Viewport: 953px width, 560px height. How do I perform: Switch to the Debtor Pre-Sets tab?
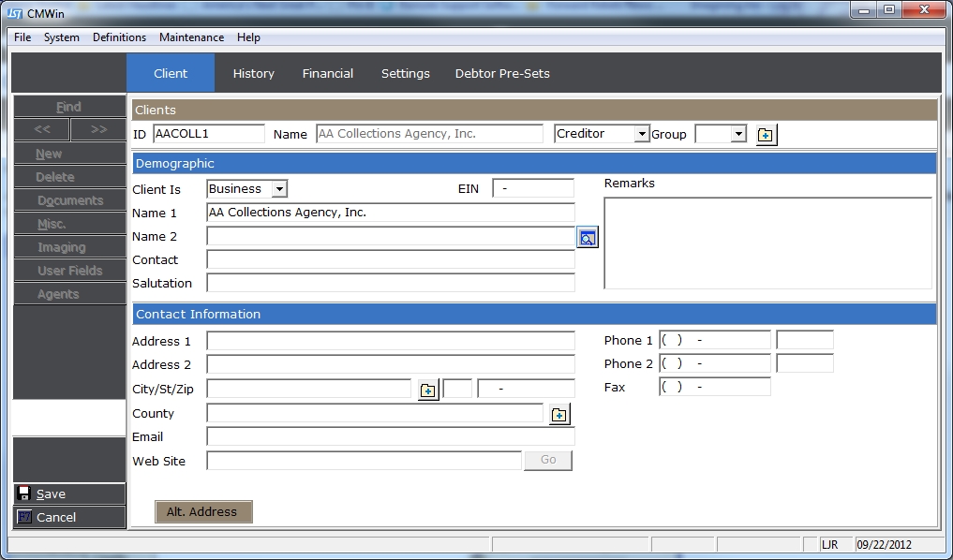tap(502, 73)
